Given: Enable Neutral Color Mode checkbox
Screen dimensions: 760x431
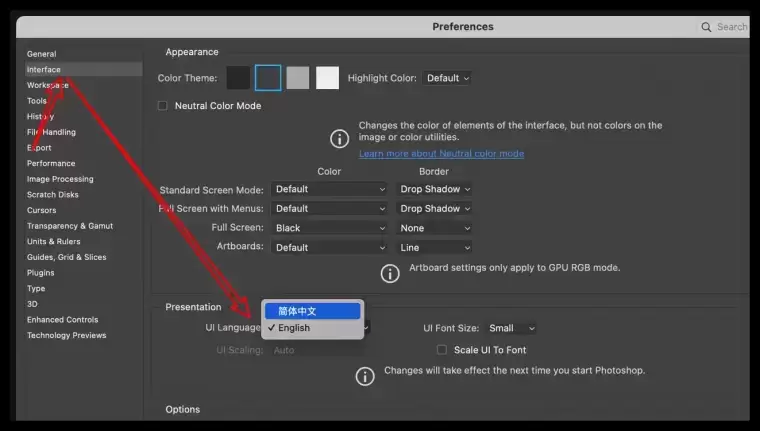Looking at the screenshot, I should pyautogui.click(x=162, y=106).
